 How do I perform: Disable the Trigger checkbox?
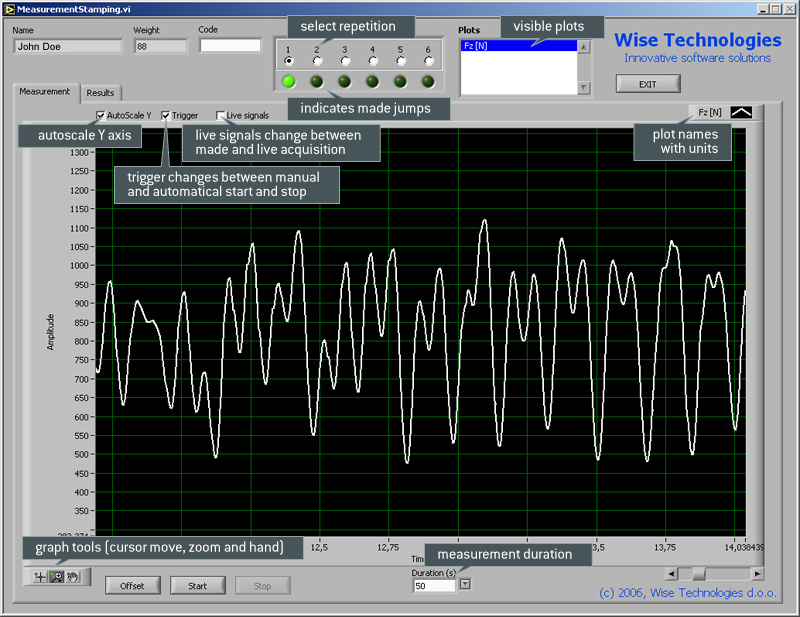pos(165,115)
